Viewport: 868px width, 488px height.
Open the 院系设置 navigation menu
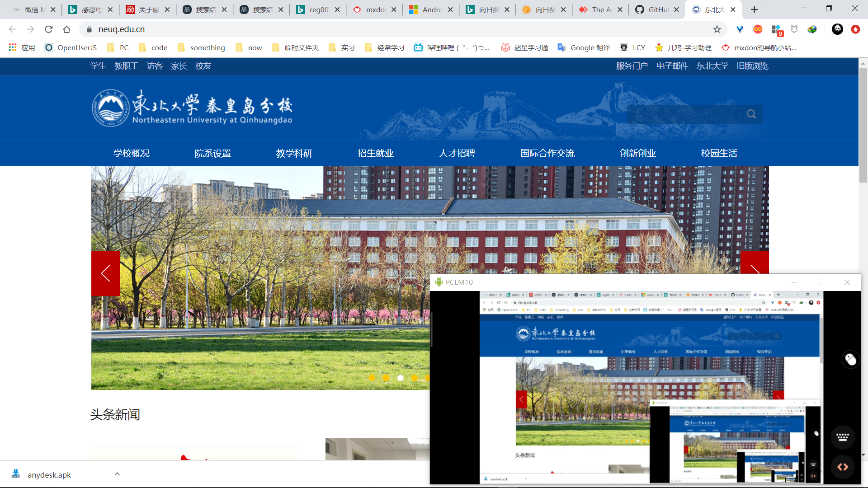click(x=212, y=153)
